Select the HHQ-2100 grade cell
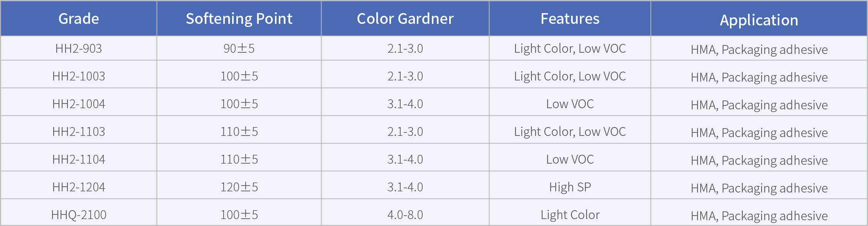Image resolution: width=868 pixels, height=226 pixels. tap(79, 215)
